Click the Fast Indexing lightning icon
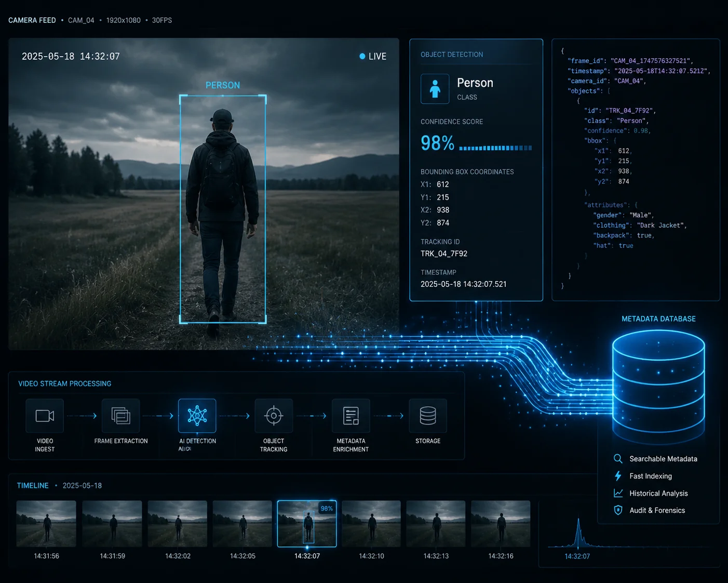The width and height of the screenshot is (728, 583). point(618,476)
